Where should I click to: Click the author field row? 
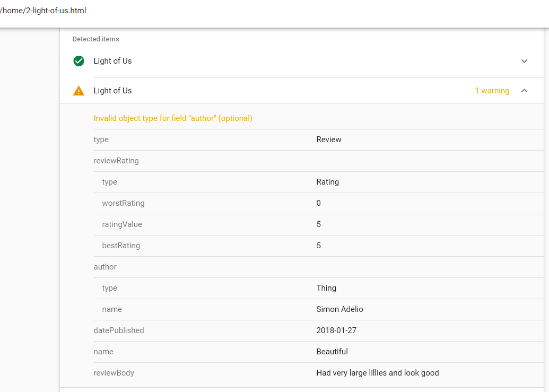click(105, 267)
